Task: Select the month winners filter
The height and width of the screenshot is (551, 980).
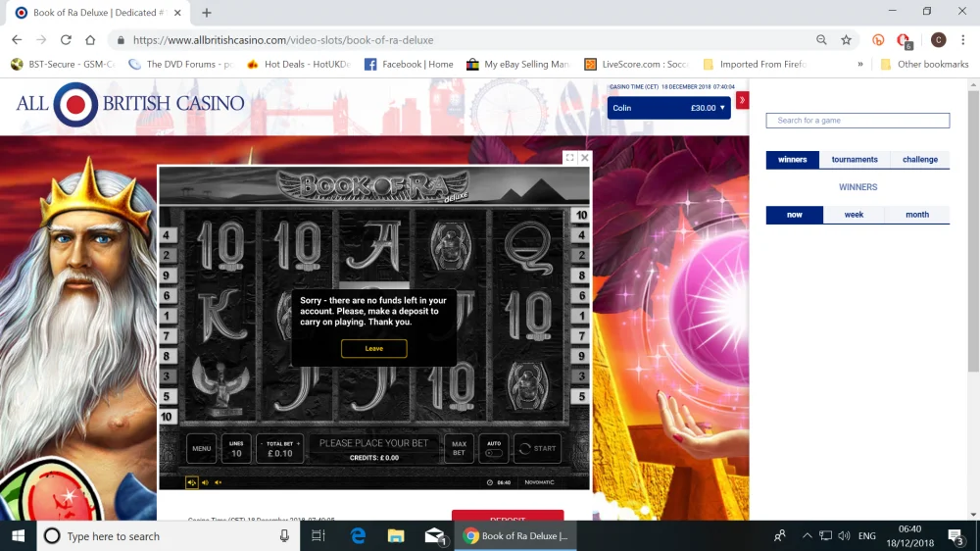Action: [x=917, y=215]
